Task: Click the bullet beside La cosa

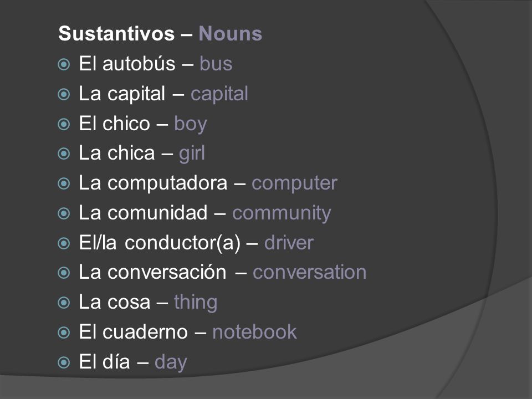Action: point(64,303)
